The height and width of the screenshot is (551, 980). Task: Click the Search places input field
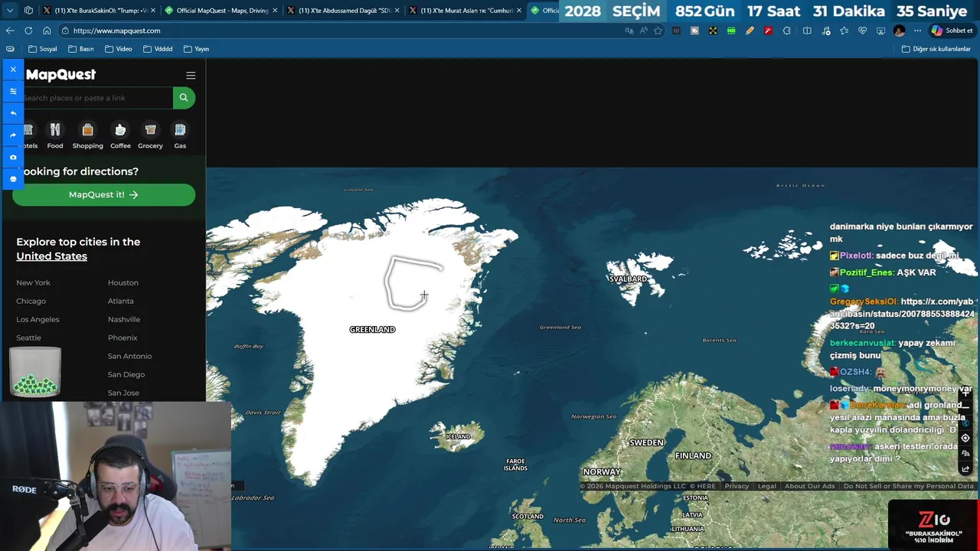coord(96,98)
